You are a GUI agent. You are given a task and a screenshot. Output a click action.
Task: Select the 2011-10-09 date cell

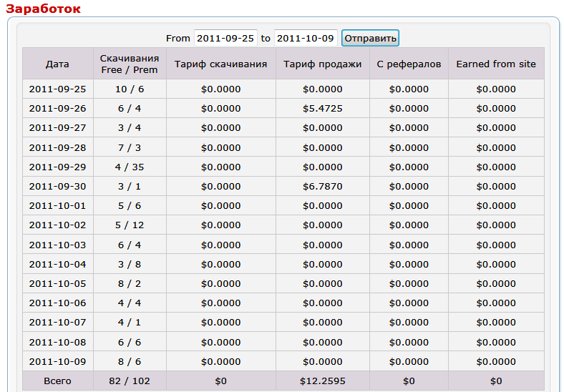[57, 361]
